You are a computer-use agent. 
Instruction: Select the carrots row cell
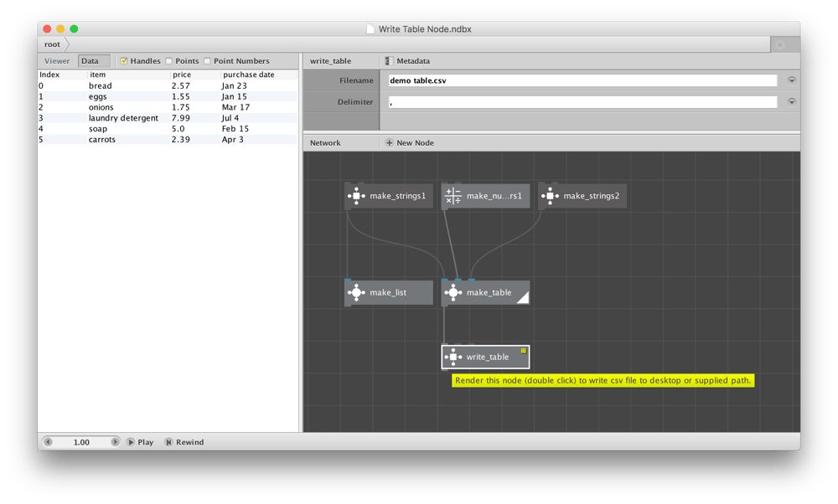pyautogui.click(x=102, y=139)
